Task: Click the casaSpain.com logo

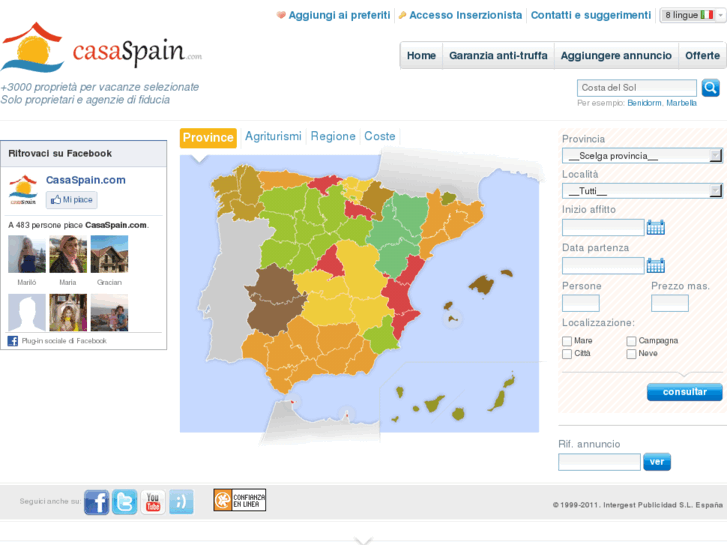Action: point(102,48)
